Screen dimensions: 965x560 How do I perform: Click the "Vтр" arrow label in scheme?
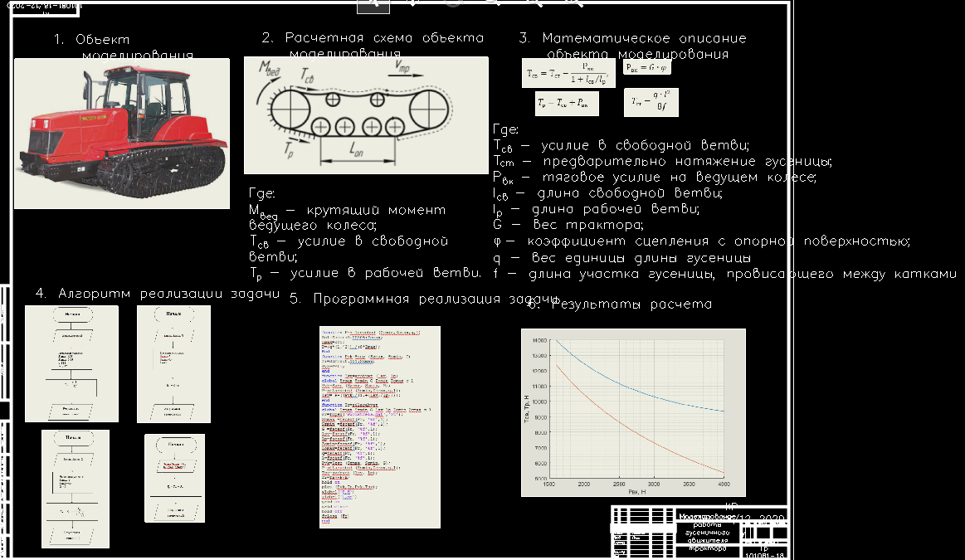click(402, 66)
